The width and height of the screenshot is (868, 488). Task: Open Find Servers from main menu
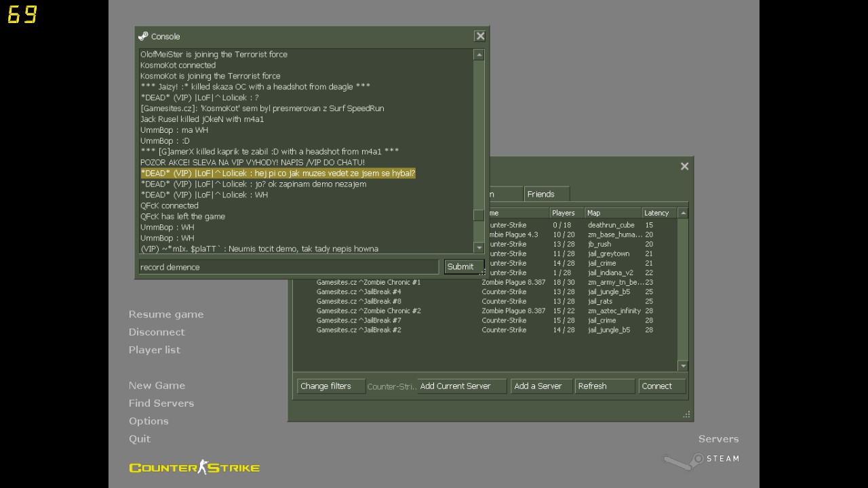[x=161, y=403]
